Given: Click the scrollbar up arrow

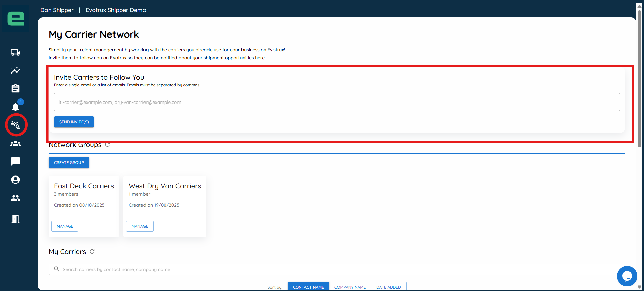Looking at the screenshot, I should pyautogui.click(x=639, y=6).
